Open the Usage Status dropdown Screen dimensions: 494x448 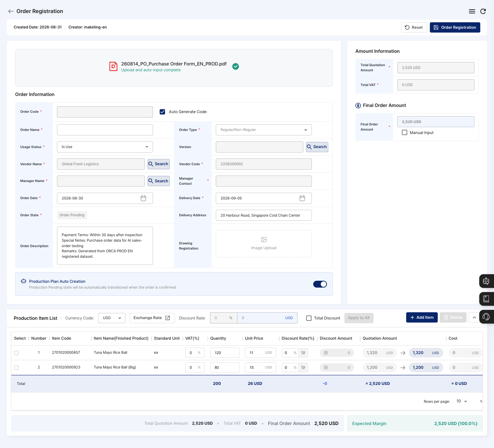[105, 147]
